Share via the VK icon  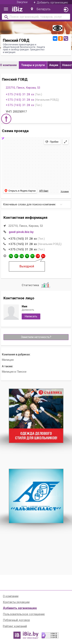tap(55, 38)
